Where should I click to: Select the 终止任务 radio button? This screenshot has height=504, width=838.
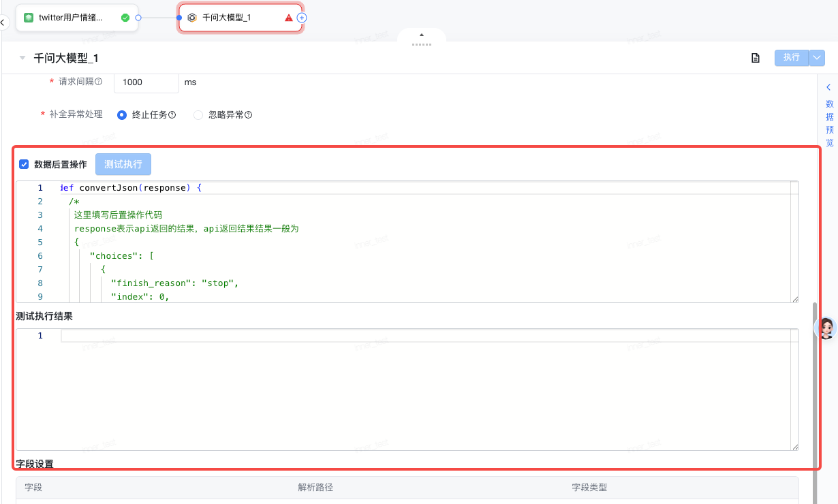pyautogui.click(x=122, y=115)
